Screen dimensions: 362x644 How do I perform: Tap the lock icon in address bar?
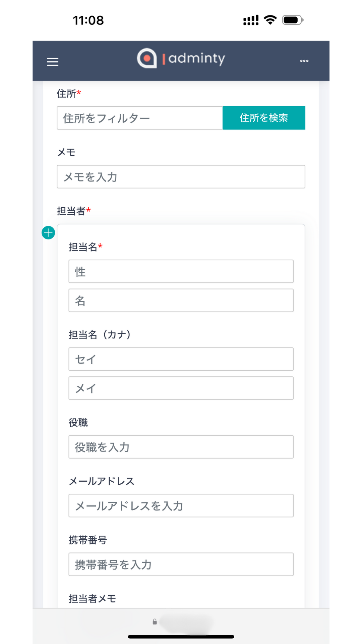[155, 622]
